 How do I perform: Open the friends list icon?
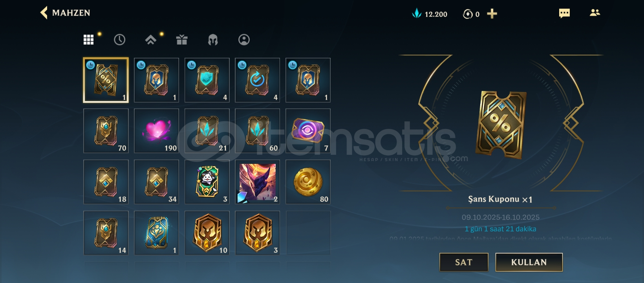595,13
